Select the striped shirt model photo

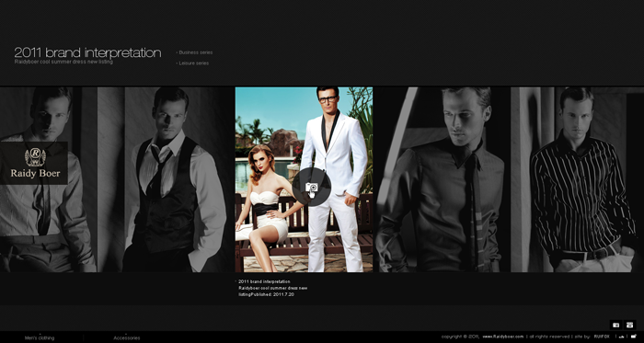[x=577, y=179]
